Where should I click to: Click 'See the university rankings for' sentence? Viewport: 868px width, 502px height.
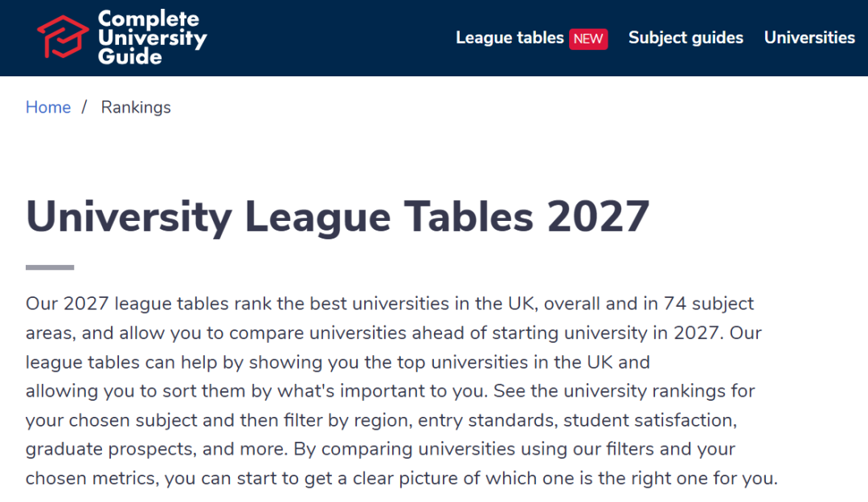tap(624, 391)
